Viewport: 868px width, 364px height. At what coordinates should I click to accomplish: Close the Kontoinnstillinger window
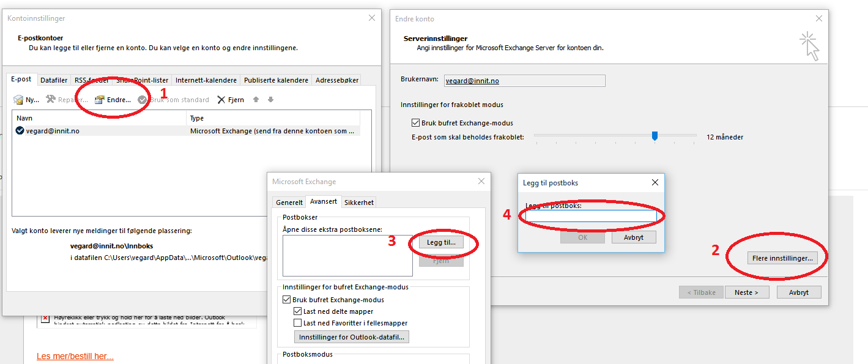(372, 18)
